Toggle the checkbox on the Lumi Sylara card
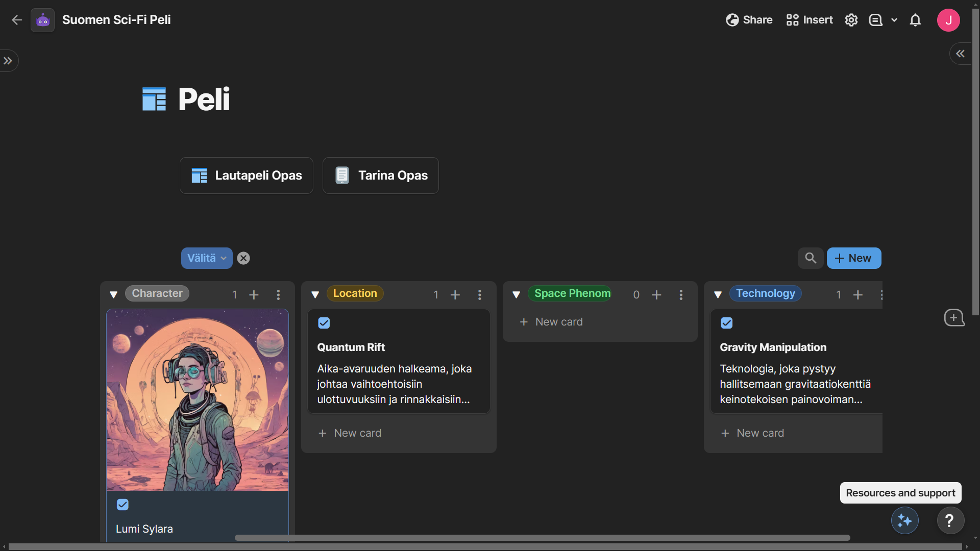The height and width of the screenshot is (551, 980). (122, 505)
